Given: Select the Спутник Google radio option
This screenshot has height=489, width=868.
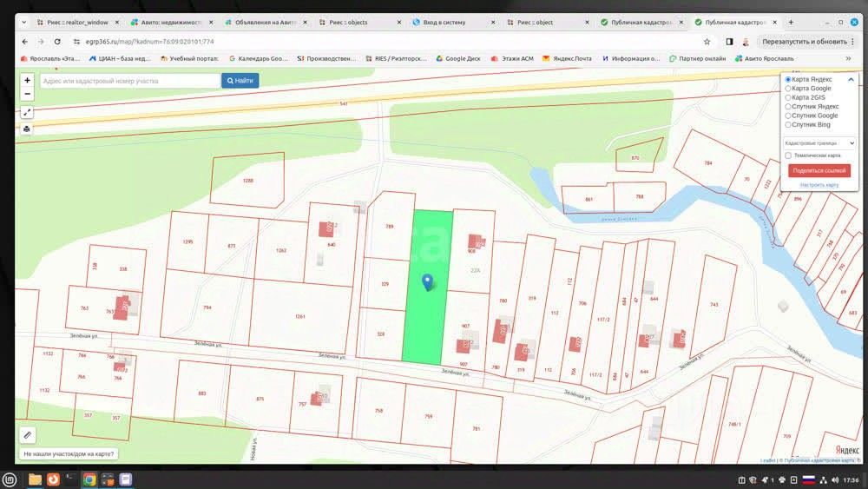Looking at the screenshot, I should [788, 116].
